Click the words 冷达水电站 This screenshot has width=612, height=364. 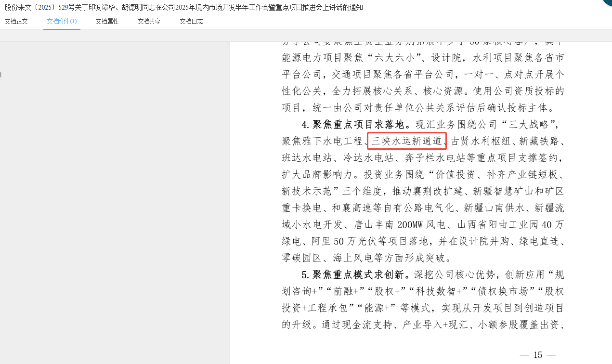click(x=368, y=158)
